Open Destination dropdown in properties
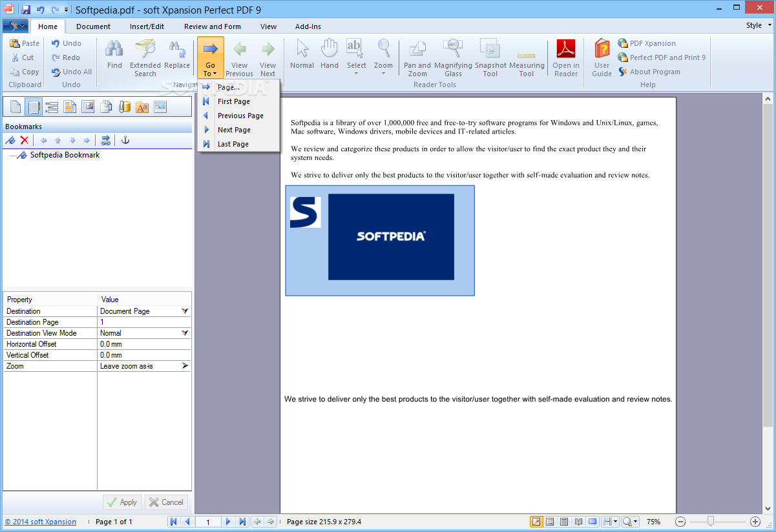The width and height of the screenshot is (776, 532). (185, 311)
